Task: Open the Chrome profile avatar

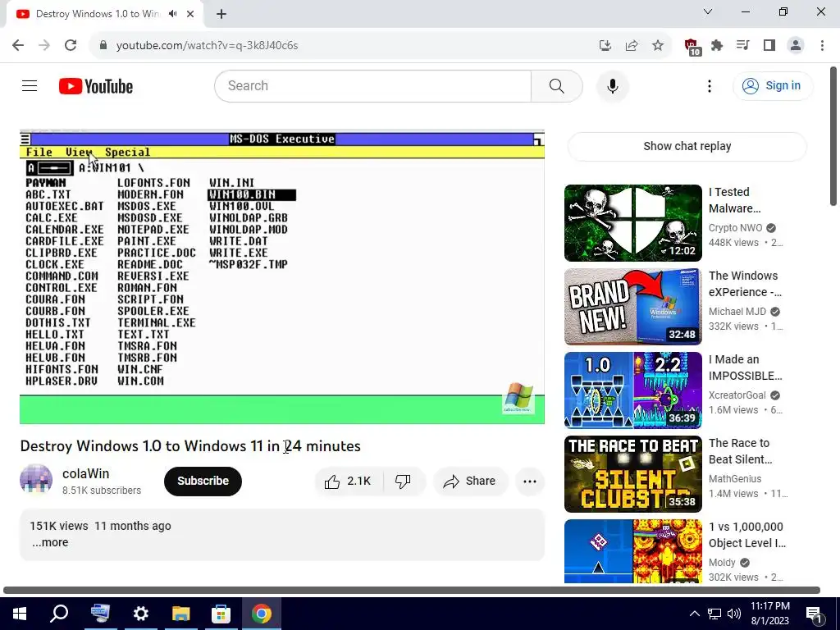Action: pos(796,46)
